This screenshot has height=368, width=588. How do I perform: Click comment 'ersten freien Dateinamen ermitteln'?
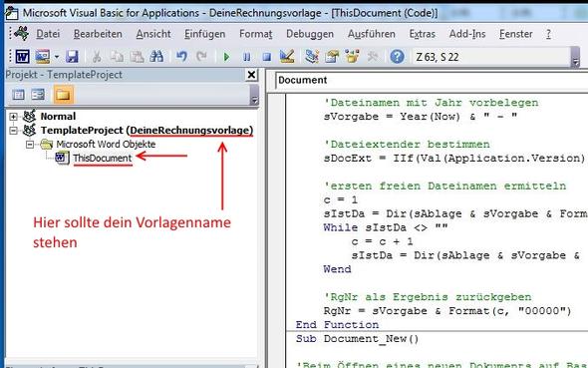click(x=444, y=186)
